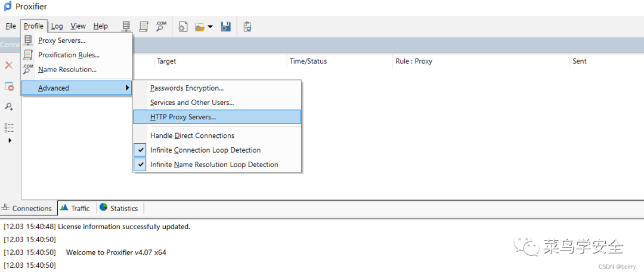Switch to the Statistics tab

pos(119,208)
